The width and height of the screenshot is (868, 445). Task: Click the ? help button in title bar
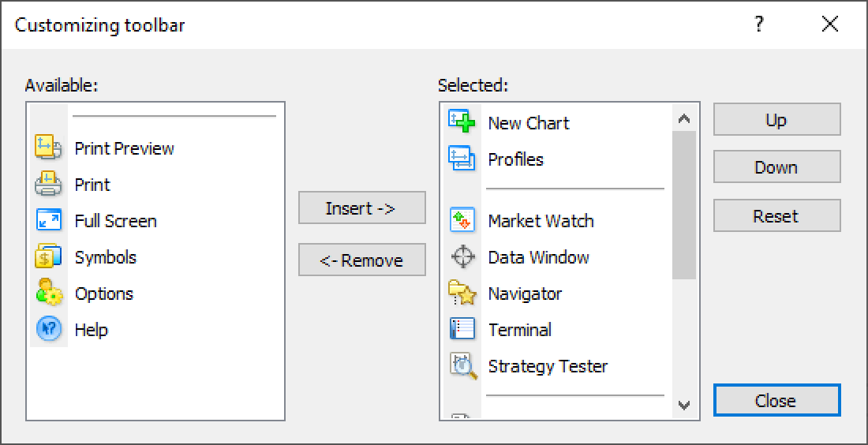click(759, 24)
